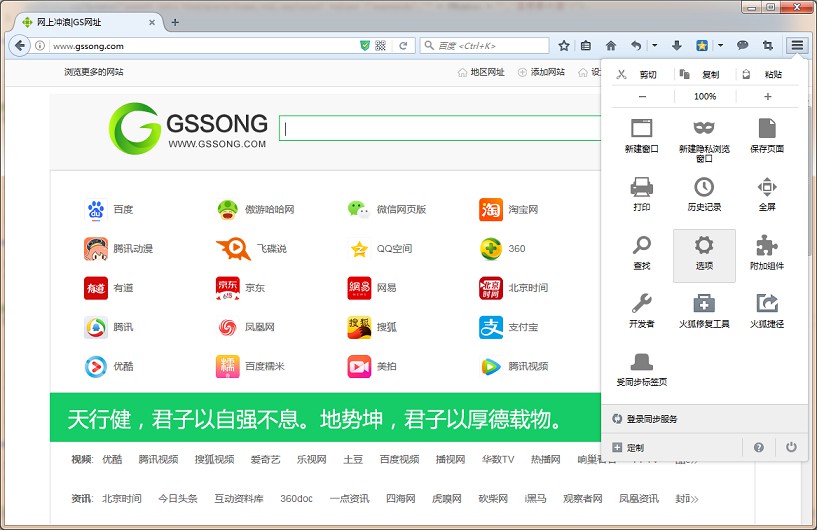Open new private browsing window
The width and height of the screenshot is (817, 530).
(704, 141)
